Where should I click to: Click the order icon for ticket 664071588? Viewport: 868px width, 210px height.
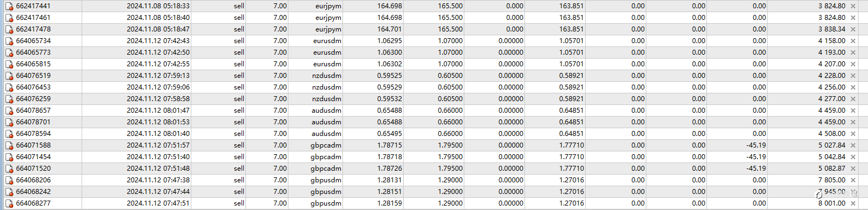click(x=9, y=145)
